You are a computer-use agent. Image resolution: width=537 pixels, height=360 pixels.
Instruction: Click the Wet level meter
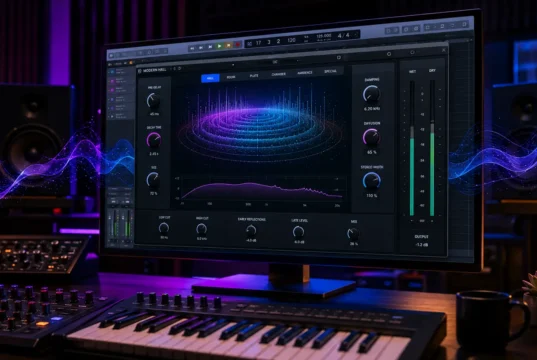pos(412,148)
